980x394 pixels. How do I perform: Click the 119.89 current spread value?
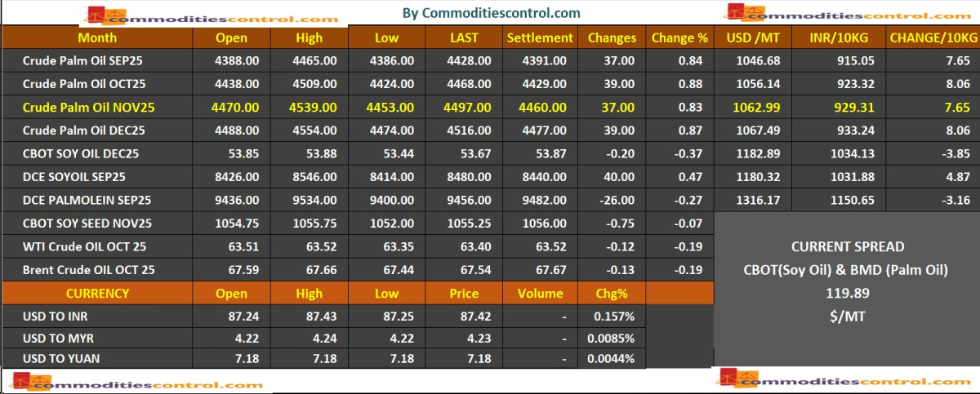[847, 292]
